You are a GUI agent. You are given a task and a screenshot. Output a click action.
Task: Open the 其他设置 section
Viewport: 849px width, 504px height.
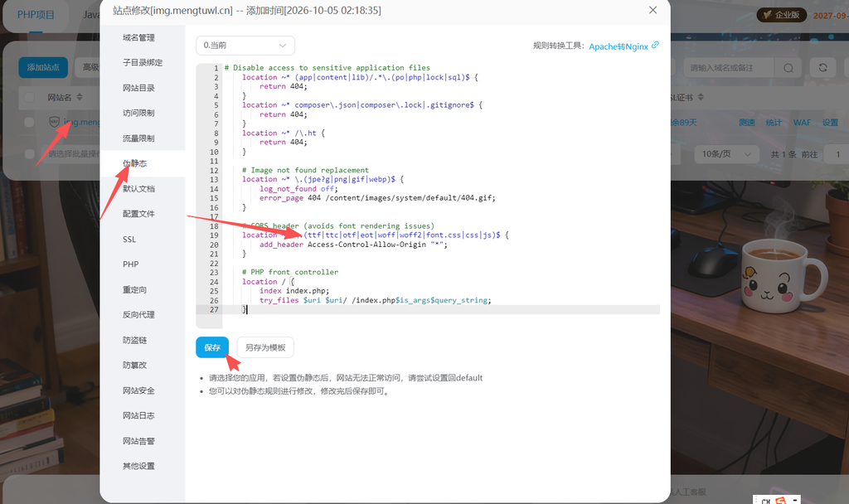tap(138, 466)
